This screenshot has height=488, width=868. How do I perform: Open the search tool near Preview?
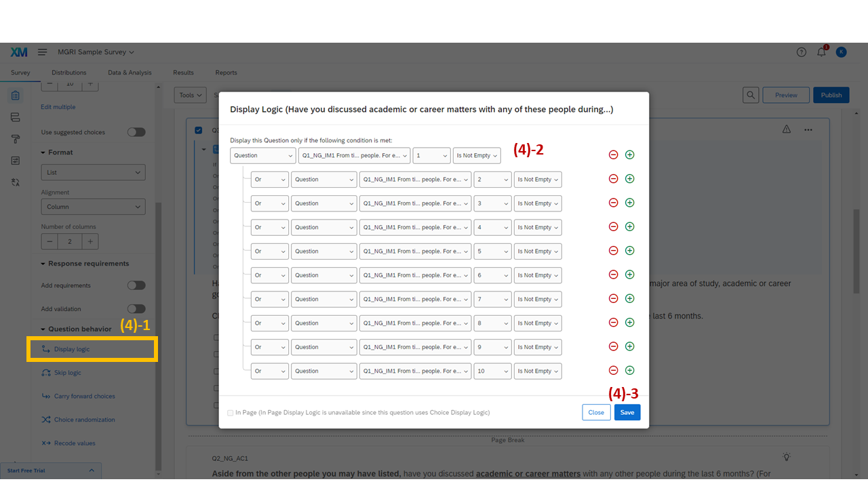[x=751, y=95]
